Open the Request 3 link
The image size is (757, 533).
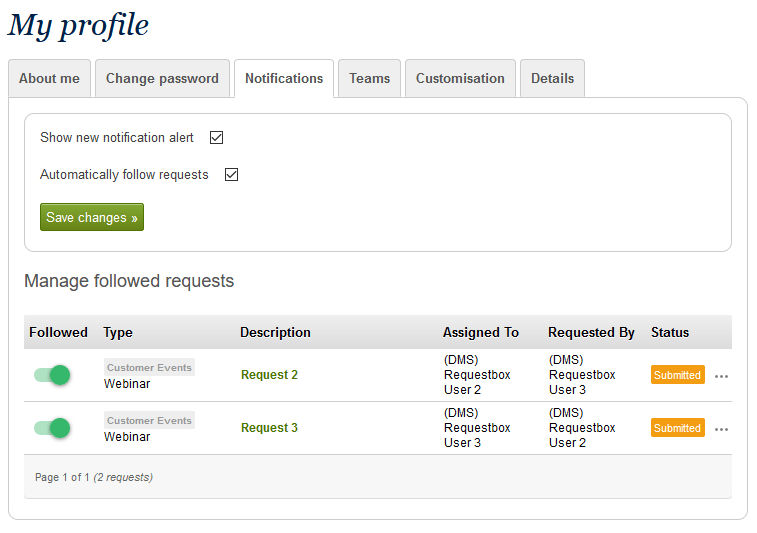click(x=269, y=428)
